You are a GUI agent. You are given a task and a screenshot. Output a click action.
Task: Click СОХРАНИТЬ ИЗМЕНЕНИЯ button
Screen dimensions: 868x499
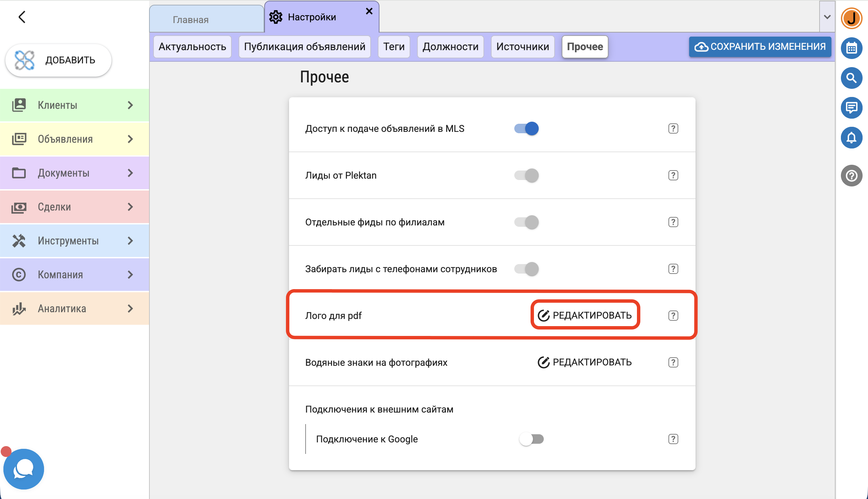tap(760, 46)
